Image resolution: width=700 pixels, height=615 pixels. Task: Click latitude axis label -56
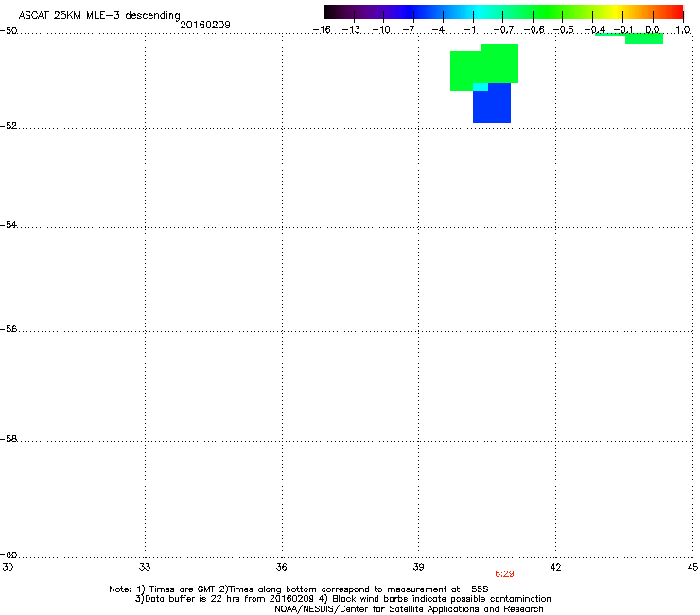pos(9,328)
